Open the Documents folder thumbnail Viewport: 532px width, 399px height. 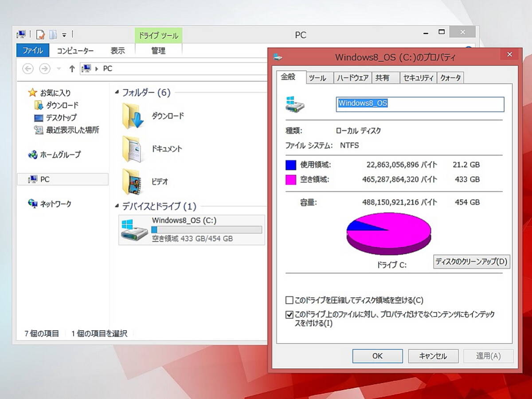point(133,149)
